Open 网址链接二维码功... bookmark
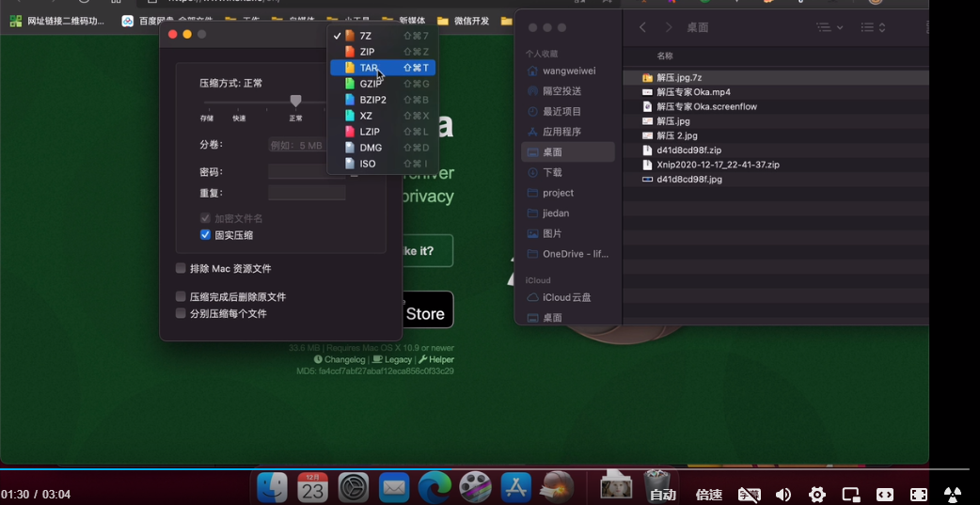Screen dimensions: 980x505 (x=56, y=21)
